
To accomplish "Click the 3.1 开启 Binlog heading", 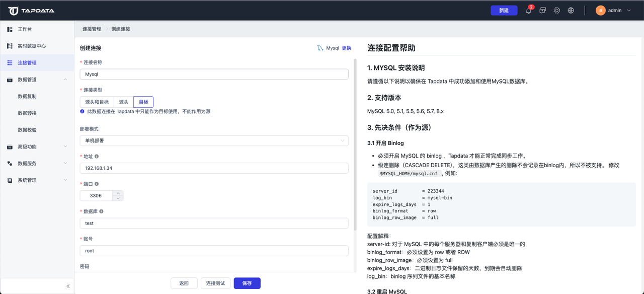I will click(385, 143).
